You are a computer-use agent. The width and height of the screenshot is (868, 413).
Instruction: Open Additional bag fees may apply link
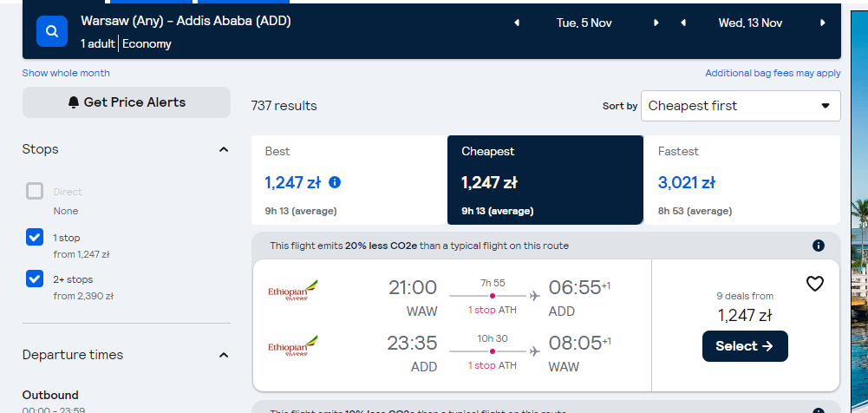[x=773, y=73]
